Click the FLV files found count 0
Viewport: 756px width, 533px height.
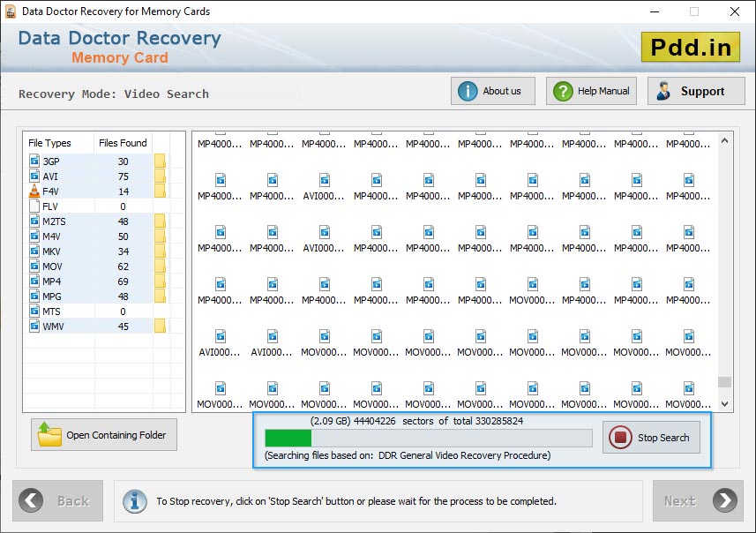123,206
